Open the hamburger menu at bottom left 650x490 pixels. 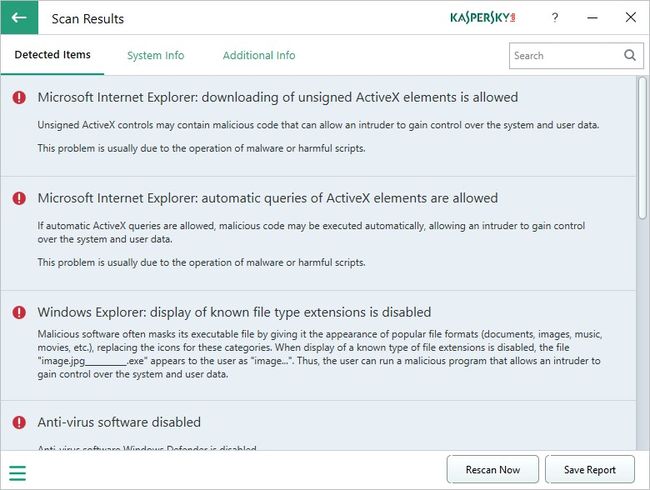17,473
